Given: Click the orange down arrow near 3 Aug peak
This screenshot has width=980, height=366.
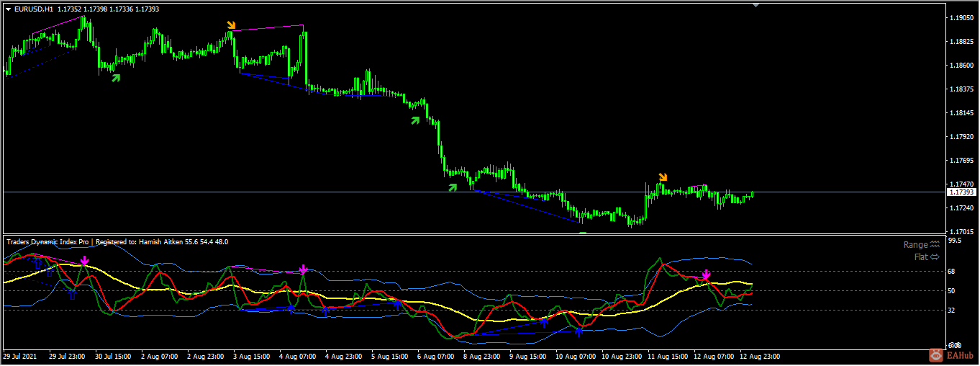Looking at the screenshot, I should coord(231,25).
